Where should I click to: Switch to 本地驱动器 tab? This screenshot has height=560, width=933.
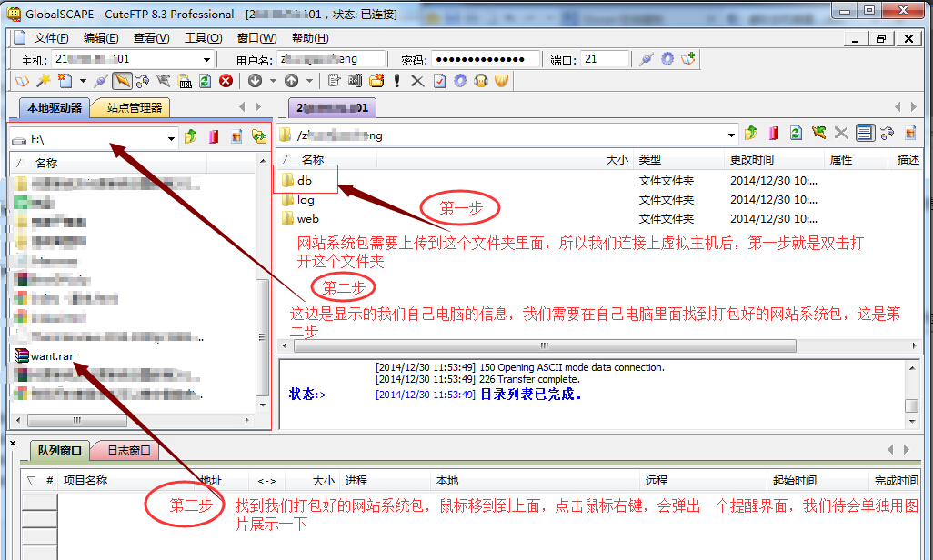55,107
